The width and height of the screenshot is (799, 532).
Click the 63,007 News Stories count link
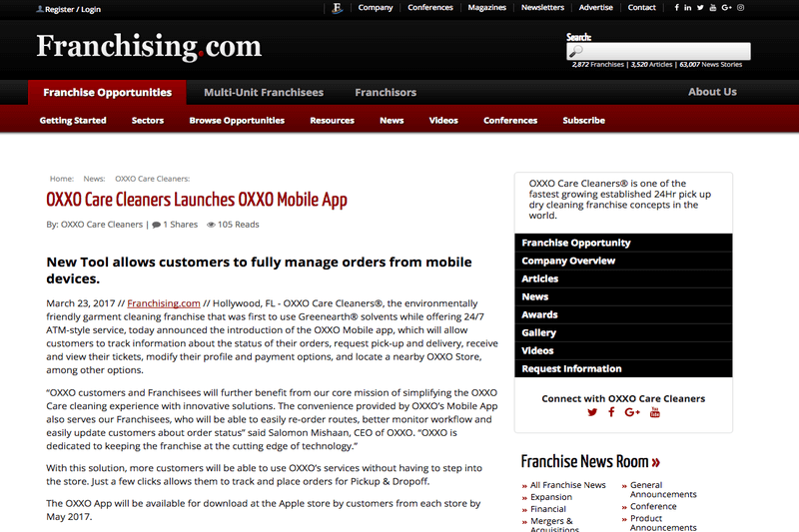(711, 65)
